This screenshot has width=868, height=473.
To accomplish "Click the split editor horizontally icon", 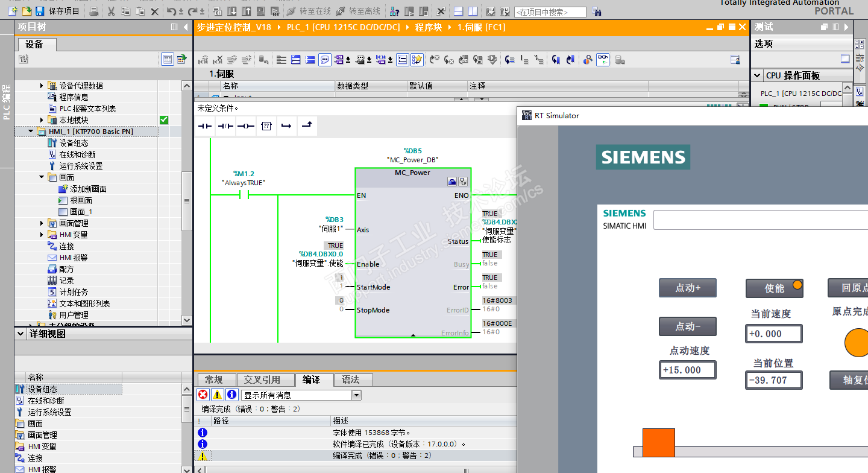I will (x=459, y=11).
